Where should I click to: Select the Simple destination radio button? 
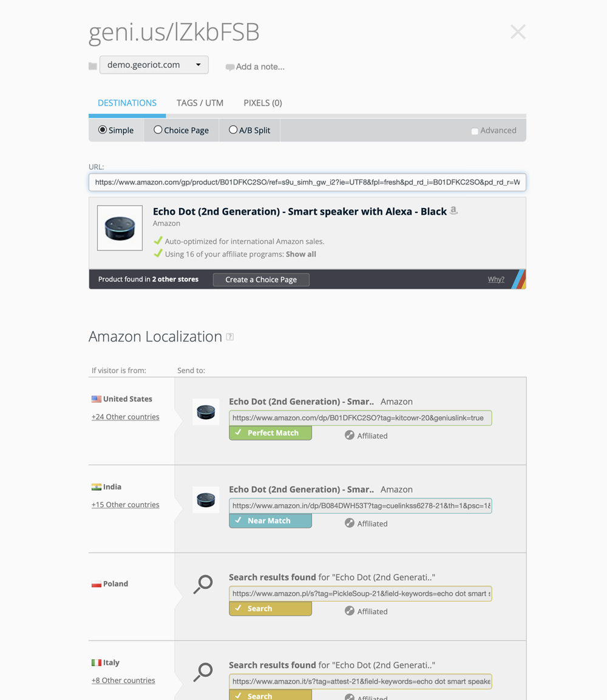coord(103,130)
